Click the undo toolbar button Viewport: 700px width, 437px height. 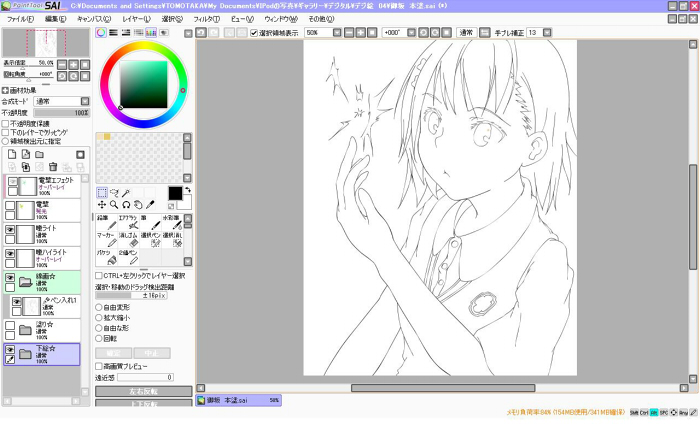[201, 33]
